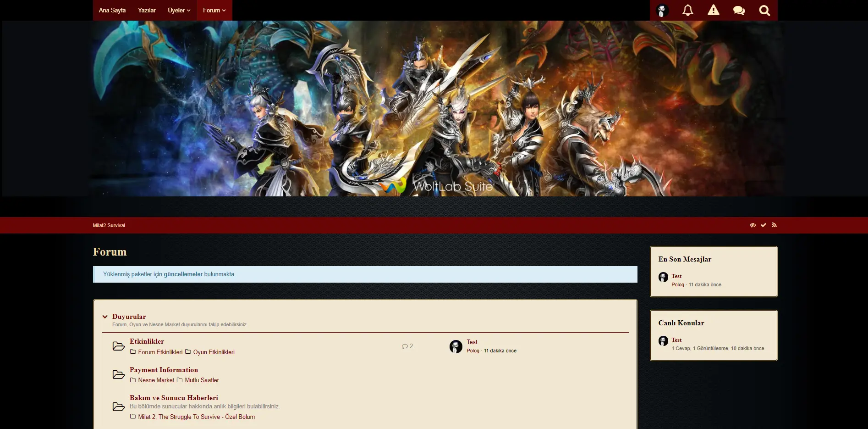Image resolution: width=868 pixels, height=429 pixels.
Task: Click folder icon beside Nesne Market
Action: click(x=133, y=380)
